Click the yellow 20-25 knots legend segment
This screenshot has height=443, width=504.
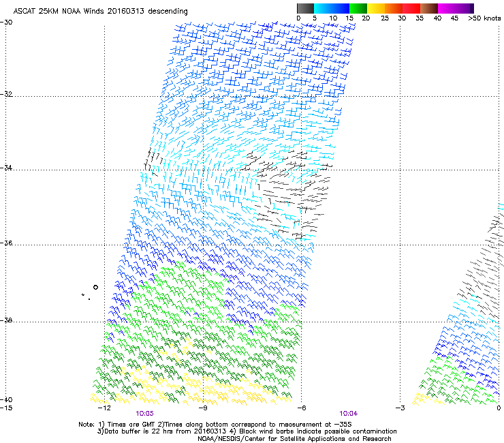[376, 8]
